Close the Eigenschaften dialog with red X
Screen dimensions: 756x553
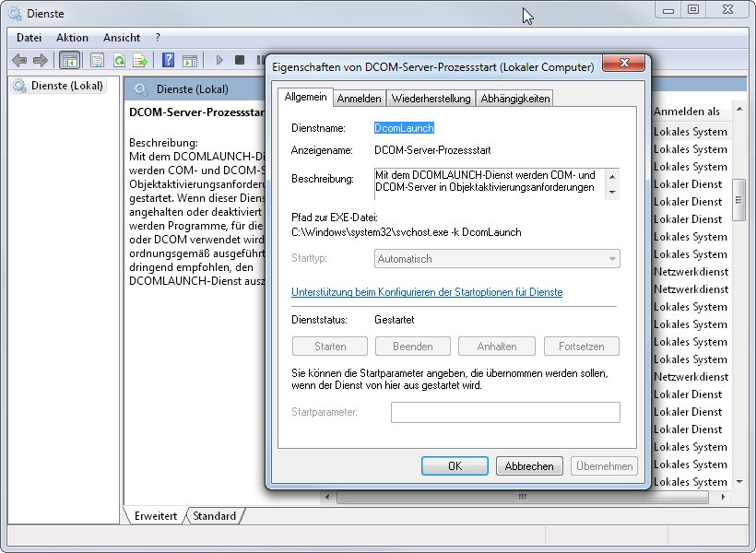point(624,63)
